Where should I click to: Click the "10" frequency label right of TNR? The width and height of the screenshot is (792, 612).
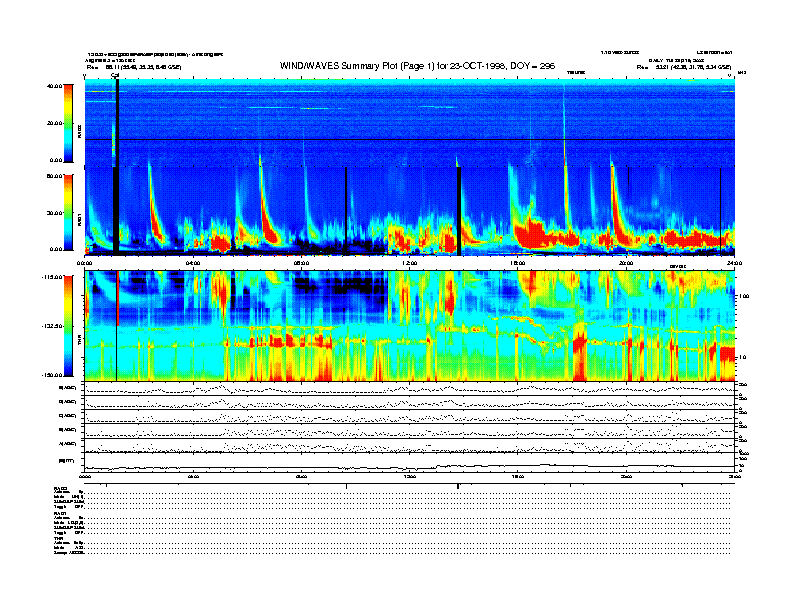pos(743,357)
